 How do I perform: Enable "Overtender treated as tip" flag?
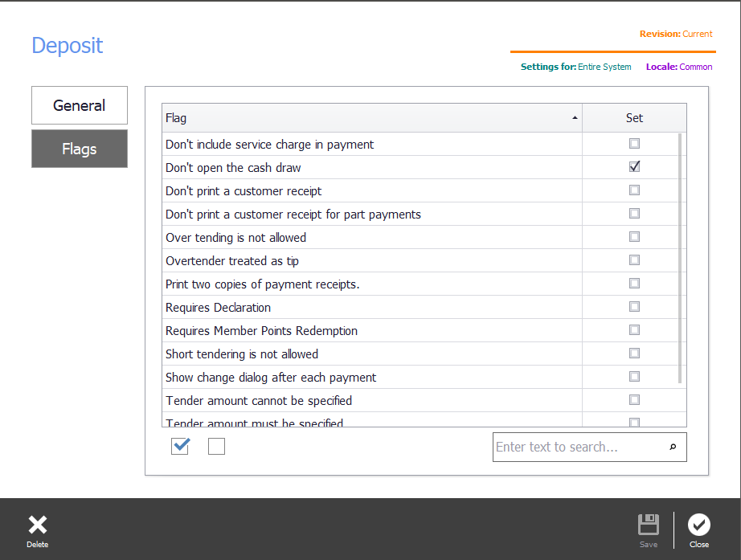(x=634, y=260)
